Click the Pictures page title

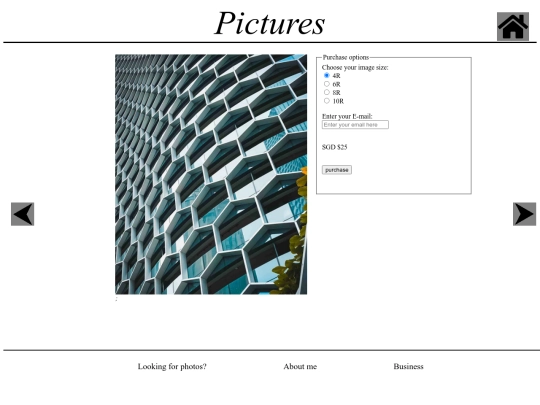(x=270, y=23)
